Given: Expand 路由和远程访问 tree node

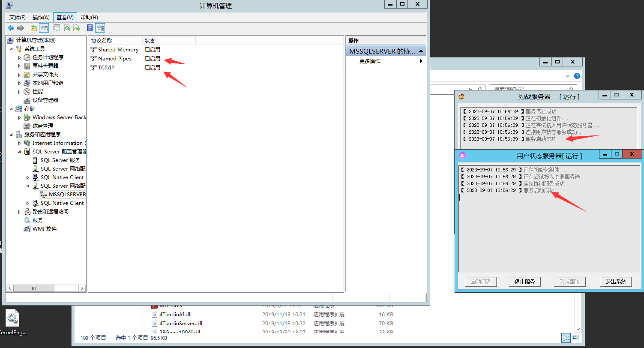Looking at the screenshot, I should pyautogui.click(x=19, y=212).
